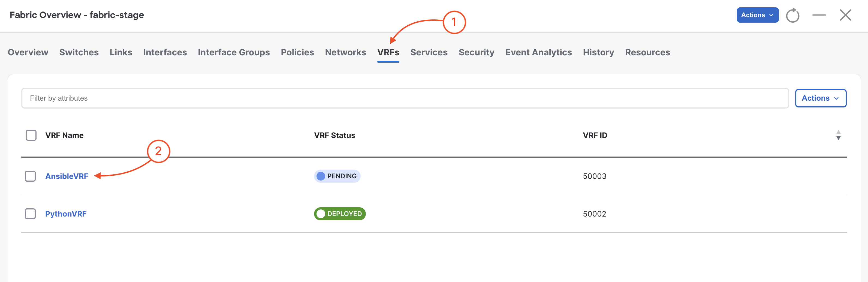Expand the outlined Actions menu for VRFs
This screenshot has height=282, width=868.
click(821, 98)
